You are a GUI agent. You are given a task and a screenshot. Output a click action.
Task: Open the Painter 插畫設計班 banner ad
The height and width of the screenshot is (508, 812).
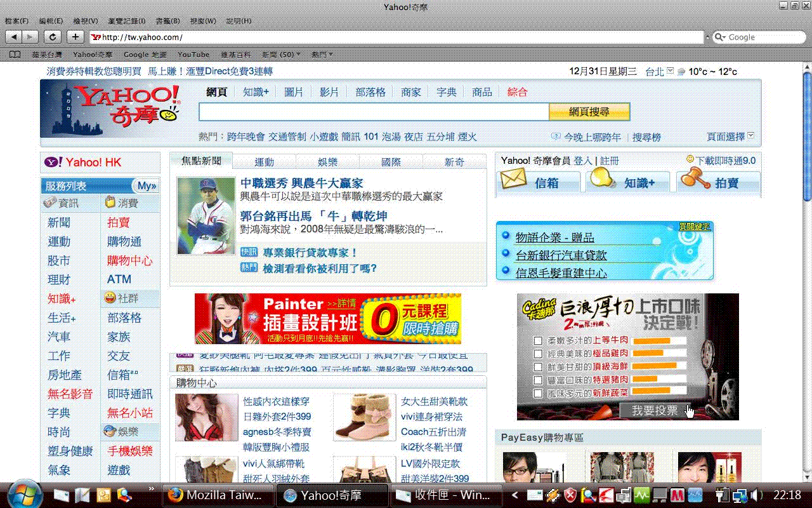(327, 318)
